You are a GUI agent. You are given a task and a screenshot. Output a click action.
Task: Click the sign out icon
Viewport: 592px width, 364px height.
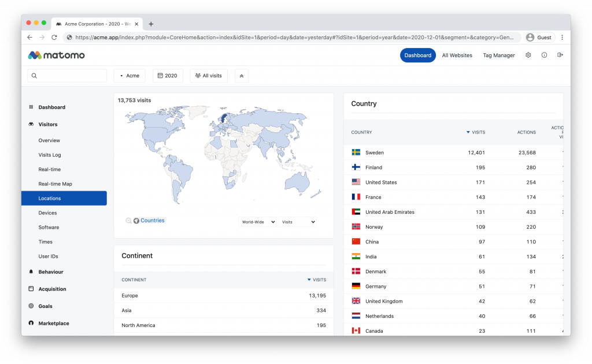pos(560,55)
